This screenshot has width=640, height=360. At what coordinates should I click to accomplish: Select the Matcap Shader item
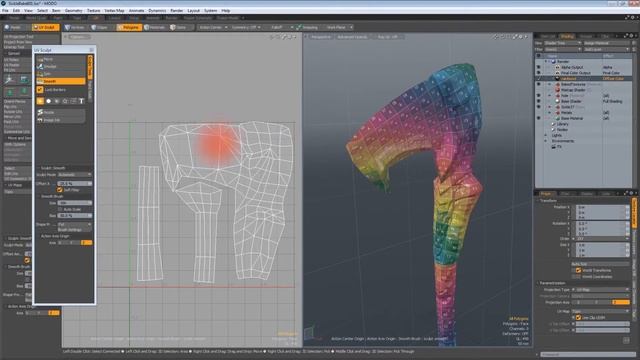click(573, 90)
